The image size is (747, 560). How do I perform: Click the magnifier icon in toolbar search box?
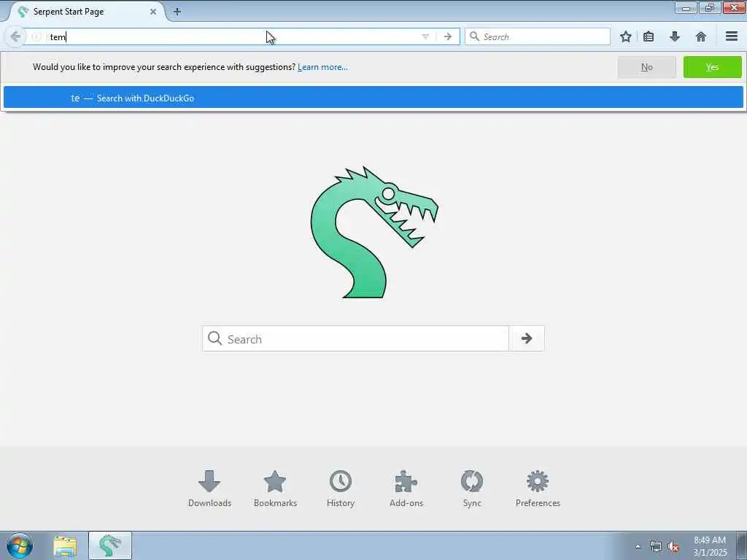tap(474, 36)
